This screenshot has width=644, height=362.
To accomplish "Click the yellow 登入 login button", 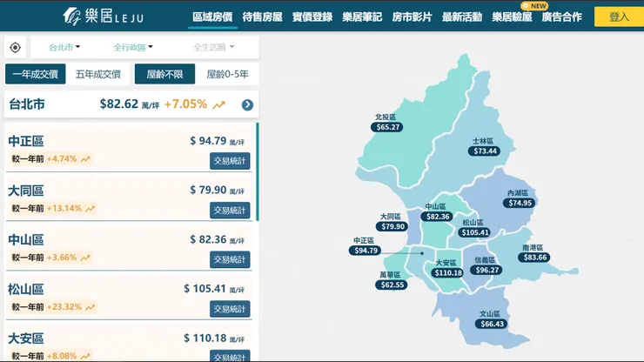I will [619, 17].
